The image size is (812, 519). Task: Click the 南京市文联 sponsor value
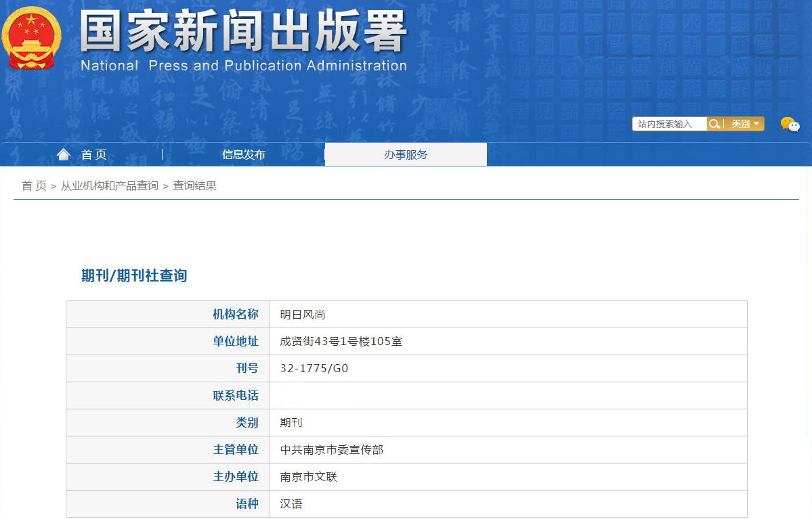coord(308,477)
